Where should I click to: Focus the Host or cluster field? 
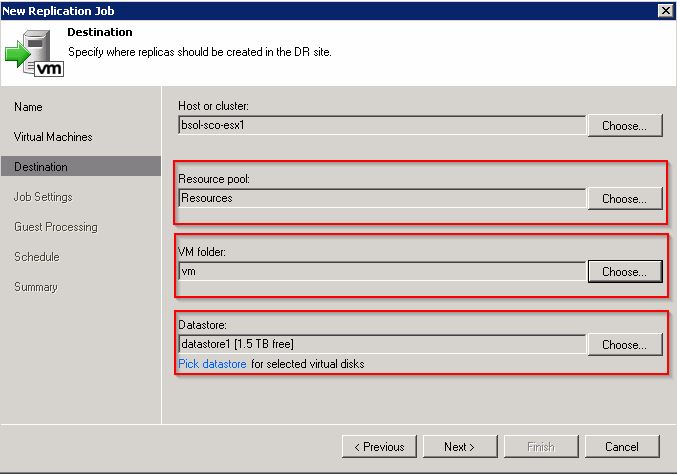tap(382, 125)
